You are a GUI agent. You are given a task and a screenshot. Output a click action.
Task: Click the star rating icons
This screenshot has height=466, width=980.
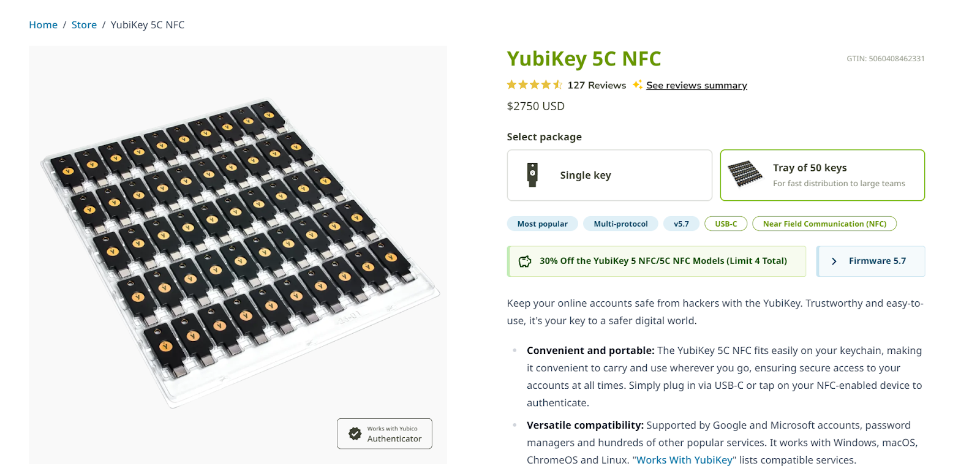coord(534,85)
